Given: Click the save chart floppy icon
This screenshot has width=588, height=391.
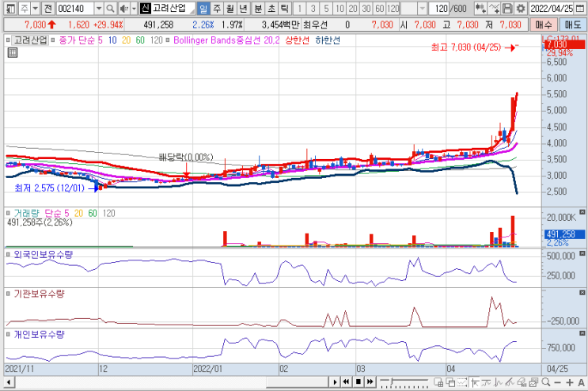Looking at the screenshot, I should coord(507,8).
